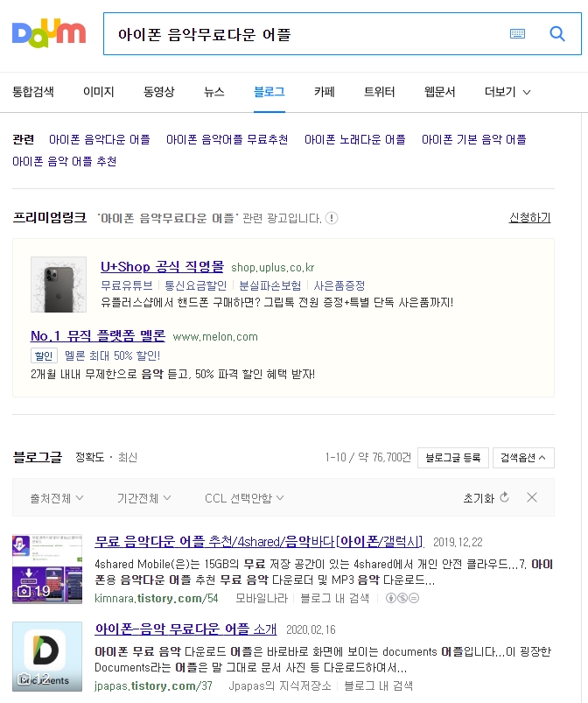
Task: Click 블로그 내 검색 for Jpapas
Action: (x=378, y=686)
